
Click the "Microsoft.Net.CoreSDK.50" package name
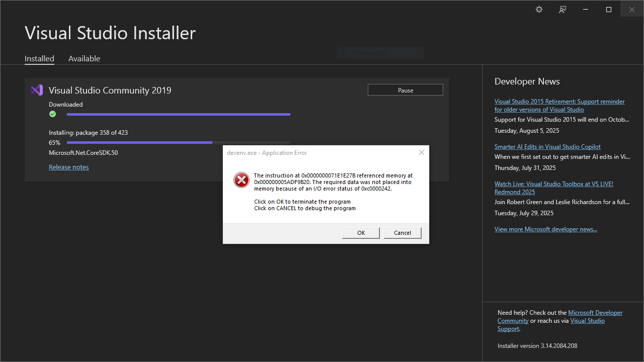point(84,153)
